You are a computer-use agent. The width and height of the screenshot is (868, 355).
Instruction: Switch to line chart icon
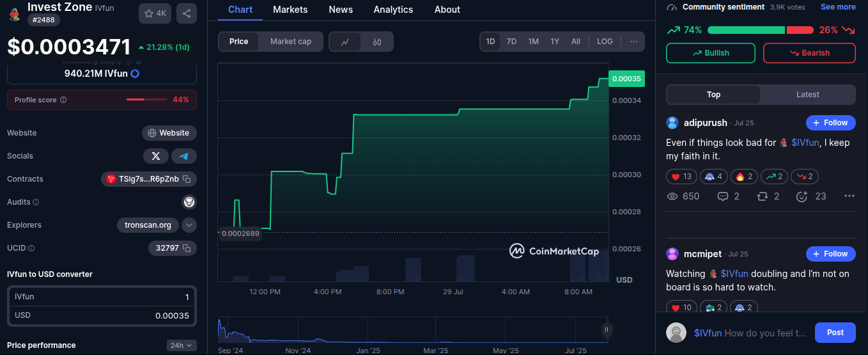345,42
